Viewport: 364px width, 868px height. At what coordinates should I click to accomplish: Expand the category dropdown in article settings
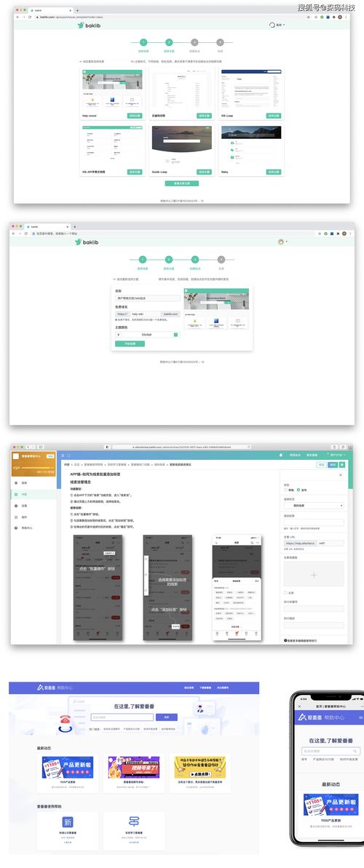[314, 506]
